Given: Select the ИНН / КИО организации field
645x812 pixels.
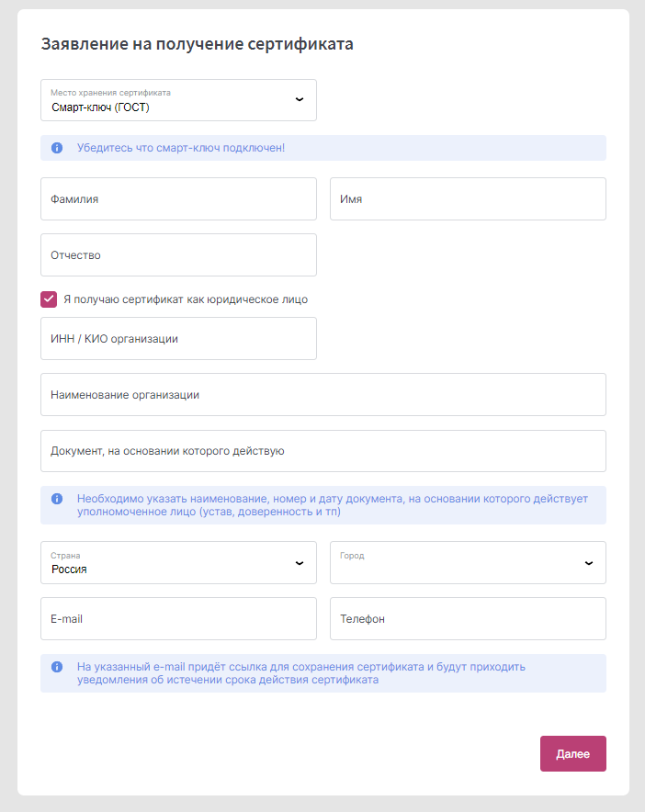Looking at the screenshot, I should point(179,339).
